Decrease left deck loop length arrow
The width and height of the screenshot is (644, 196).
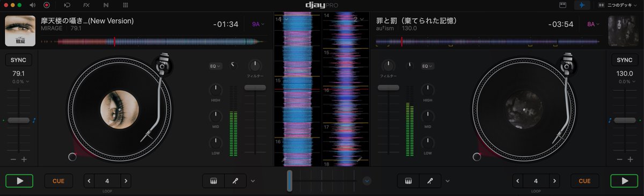point(89,181)
